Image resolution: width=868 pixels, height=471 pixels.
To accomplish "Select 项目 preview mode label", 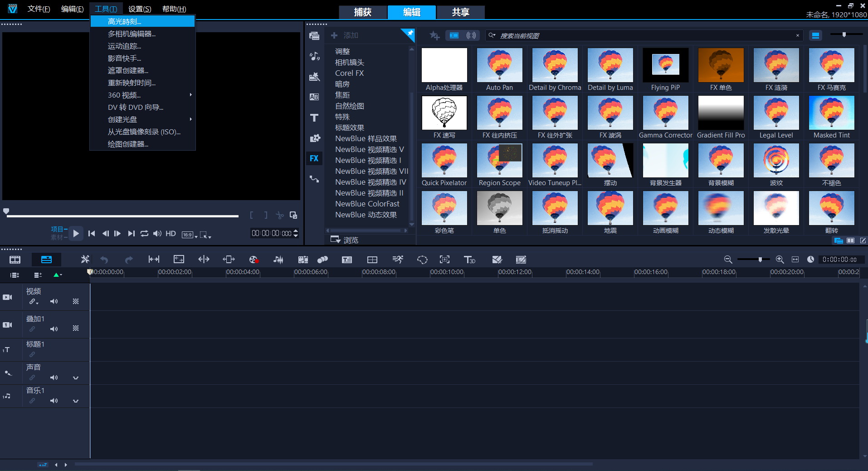I will [57, 229].
